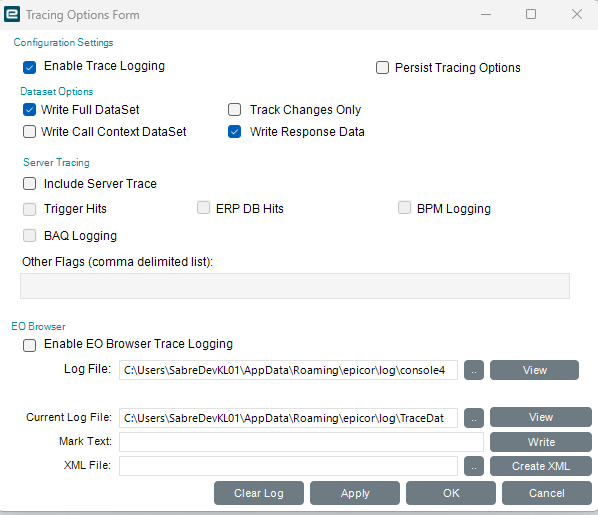
Task: Cancel the Tracing Options Form
Action: pyautogui.click(x=547, y=493)
